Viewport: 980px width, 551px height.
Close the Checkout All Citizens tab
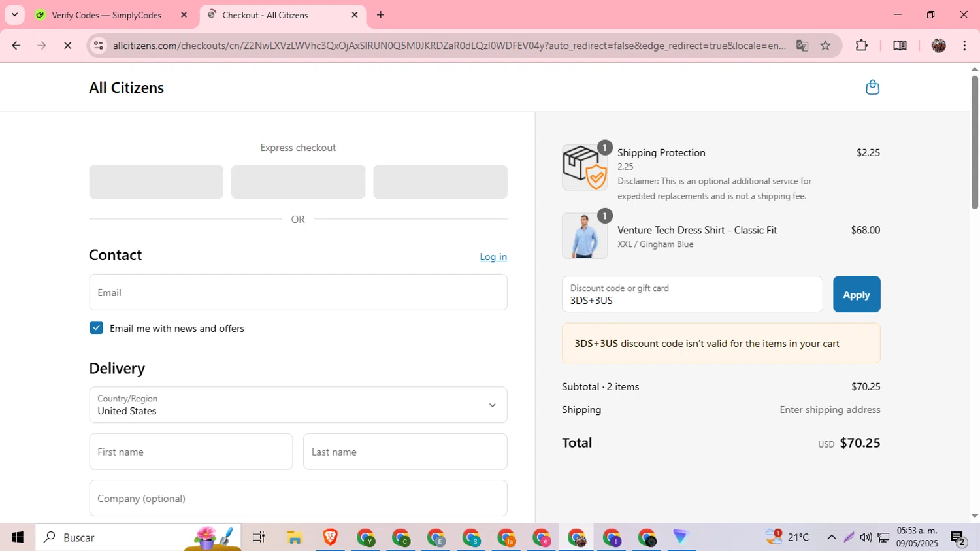355,14
